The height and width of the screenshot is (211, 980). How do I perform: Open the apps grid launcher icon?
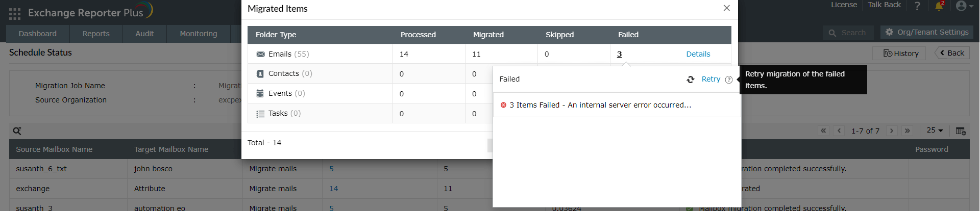pos(15,13)
